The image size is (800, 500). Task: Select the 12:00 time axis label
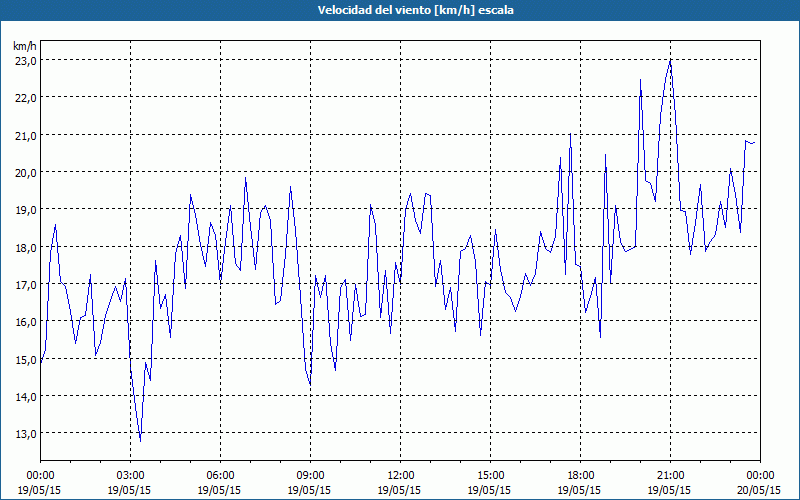pyautogui.click(x=401, y=476)
